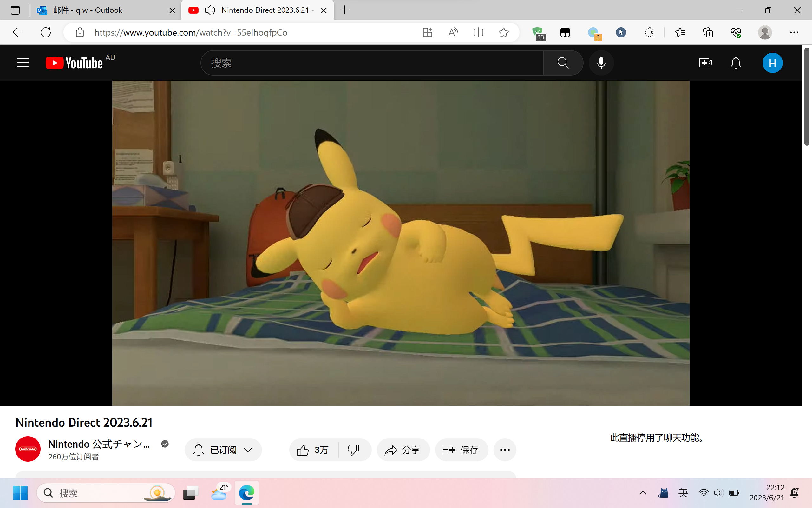Open notification center bell icon
Viewport: 812px width, 508px height.
pos(795,493)
